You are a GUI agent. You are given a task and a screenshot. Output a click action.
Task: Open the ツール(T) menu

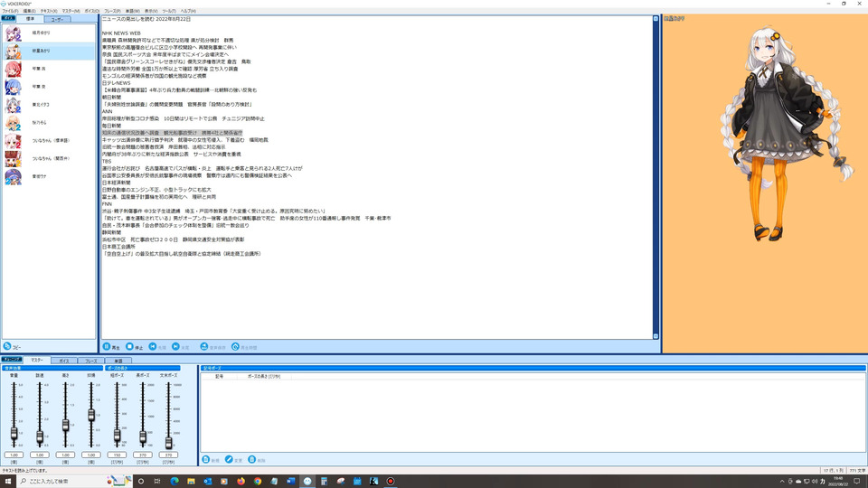pos(169,11)
